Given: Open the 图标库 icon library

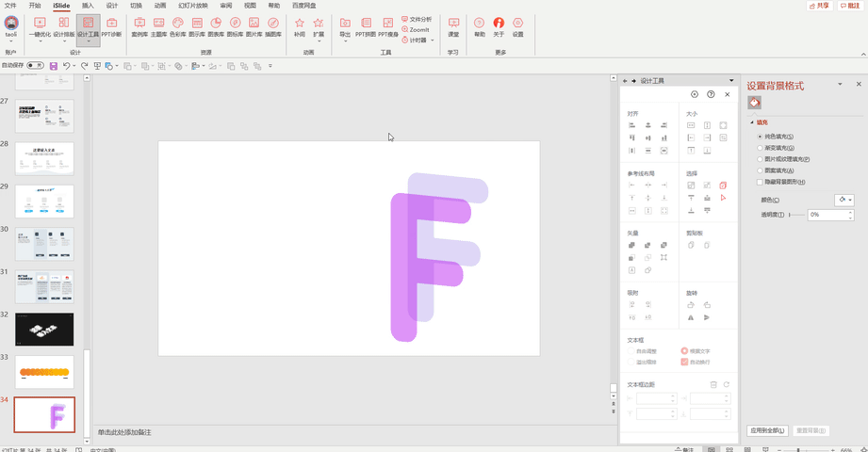Looking at the screenshot, I should 236,26.
